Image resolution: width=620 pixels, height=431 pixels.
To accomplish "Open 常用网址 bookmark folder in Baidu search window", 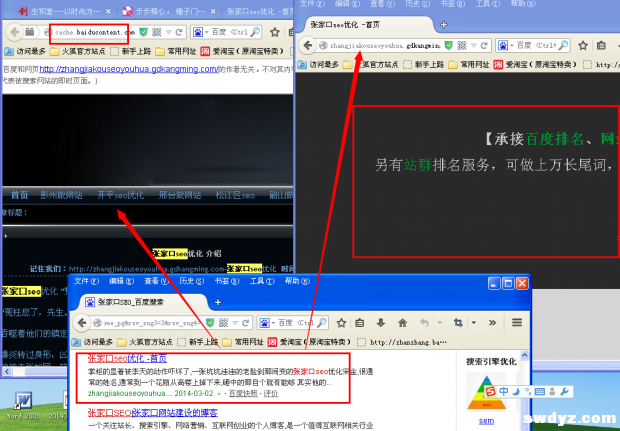I will tap(243, 342).
